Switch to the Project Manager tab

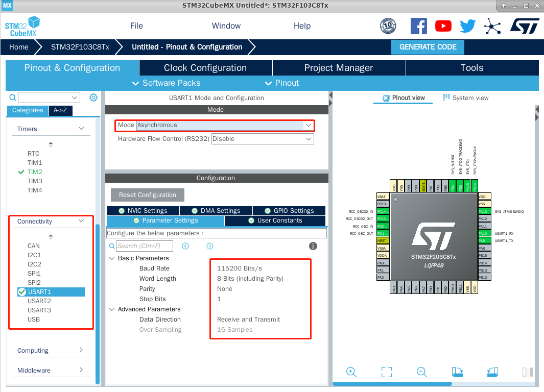339,68
